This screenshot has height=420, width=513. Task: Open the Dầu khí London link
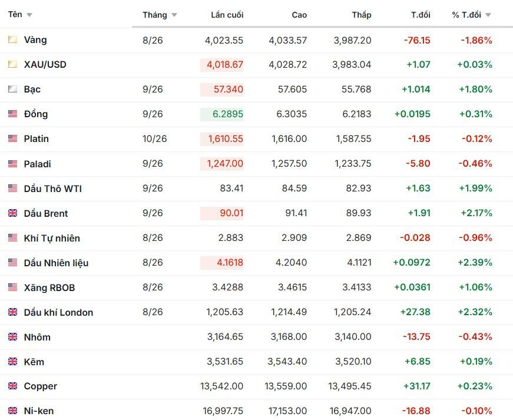point(58,312)
